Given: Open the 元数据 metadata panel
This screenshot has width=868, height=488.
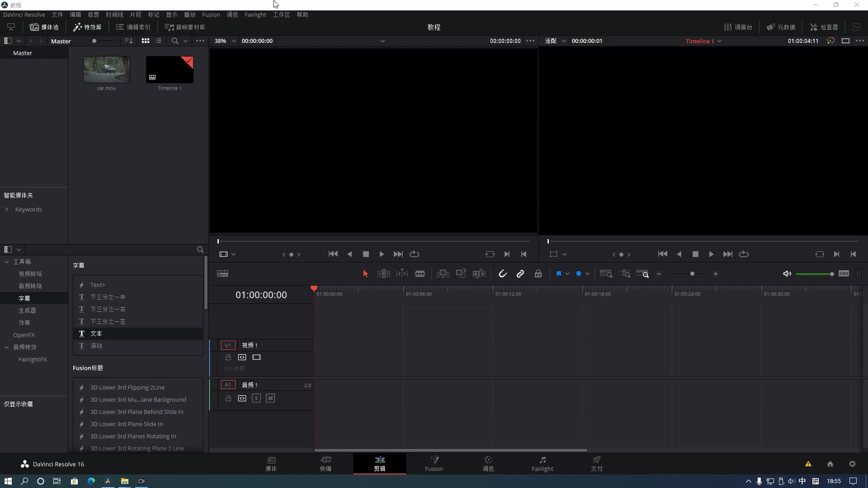Looking at the screenshot, I should point(781,27).
